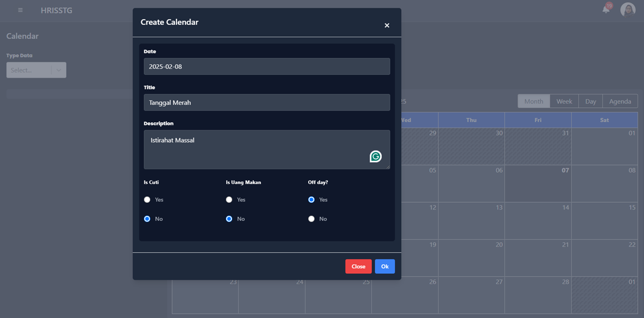
Task: Select Yes for Is Cuti
Action: coord(147,200)
